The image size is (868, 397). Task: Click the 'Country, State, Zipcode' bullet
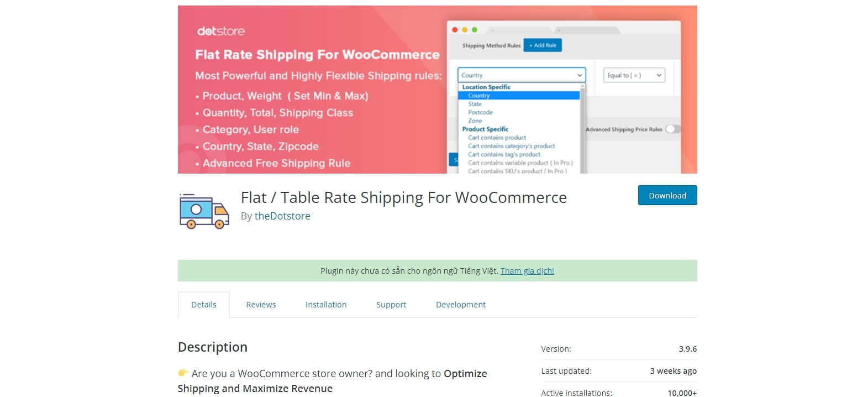(261, 147)
